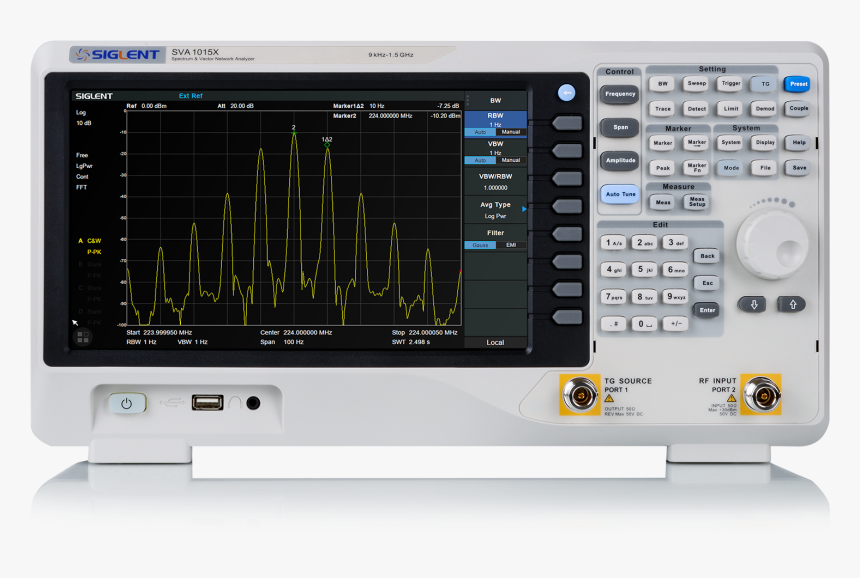Open the Meas Setup key
Viewport: 860px width, 578px height.
(x=697, y=202)
